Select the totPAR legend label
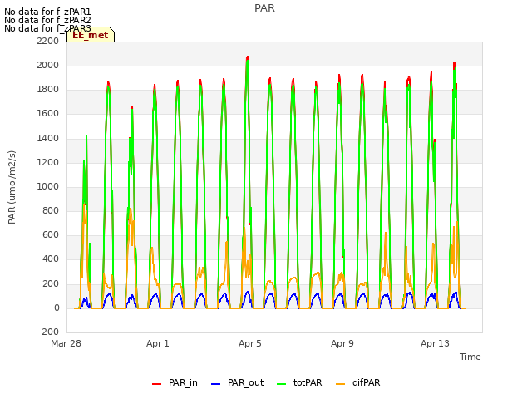 (x=308, y=382)
